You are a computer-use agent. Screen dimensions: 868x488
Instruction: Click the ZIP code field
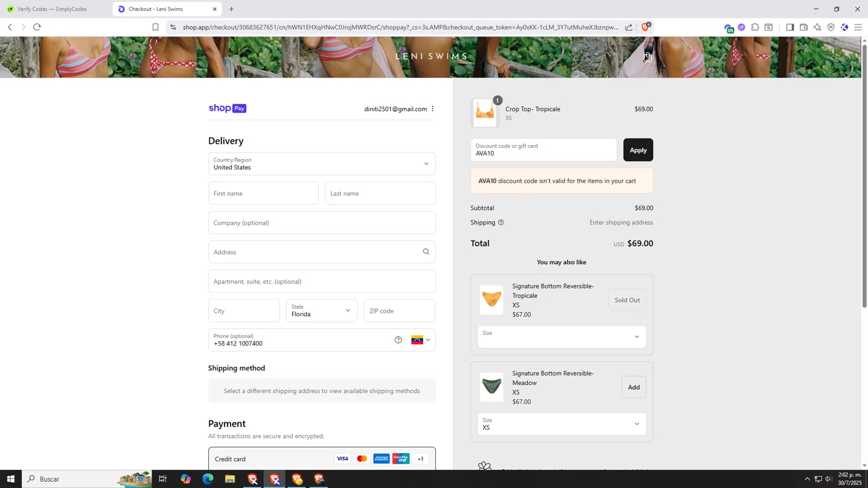(399, 310)
